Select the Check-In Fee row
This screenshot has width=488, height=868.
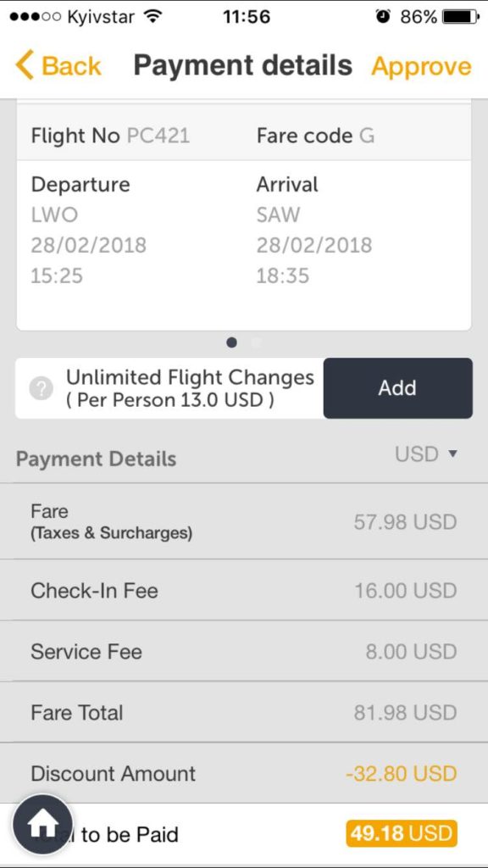coord(244,590)
